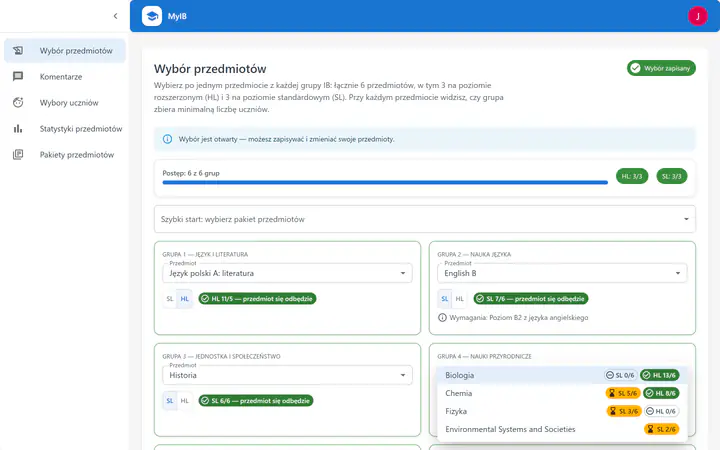Viewport: 720px width, 450px height.
Task: Select SL level for Język polski A
Action: pos(170,298)
